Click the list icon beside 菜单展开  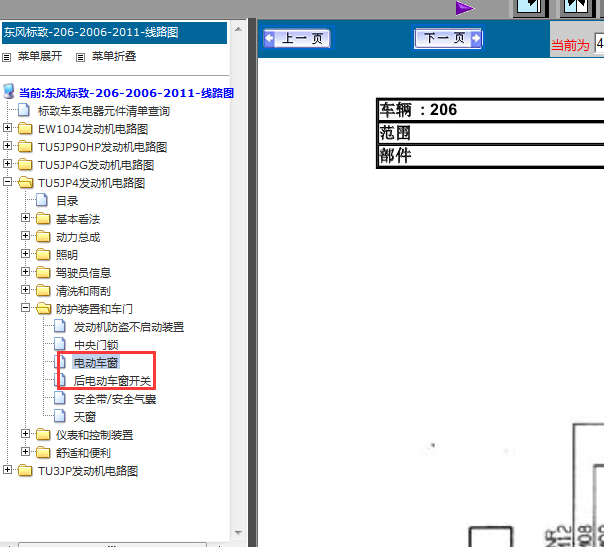[7, 57]
